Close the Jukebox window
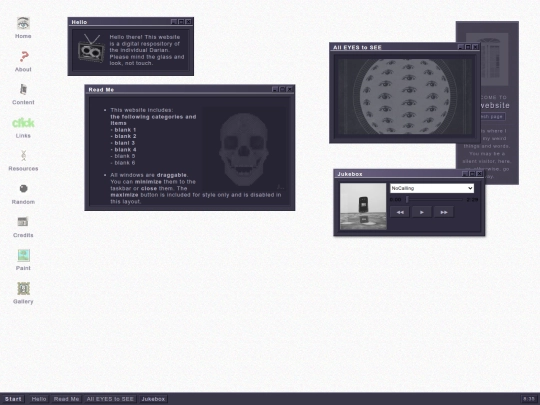540x405 pixels. tap(479, 174)
